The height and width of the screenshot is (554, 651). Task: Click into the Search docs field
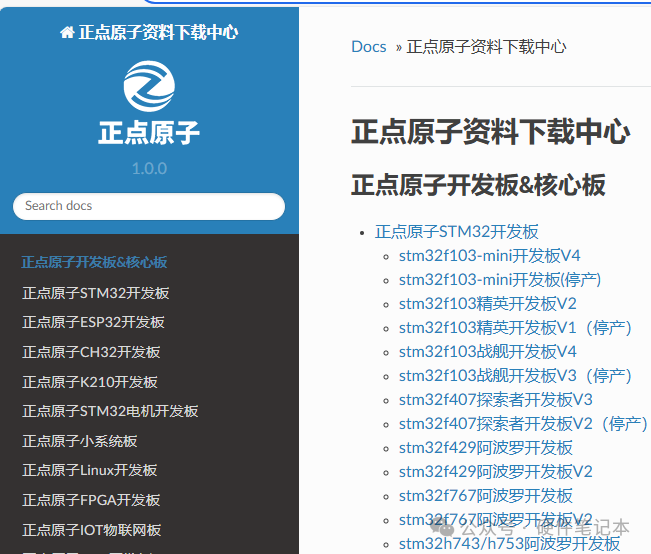tap(149, 206)
